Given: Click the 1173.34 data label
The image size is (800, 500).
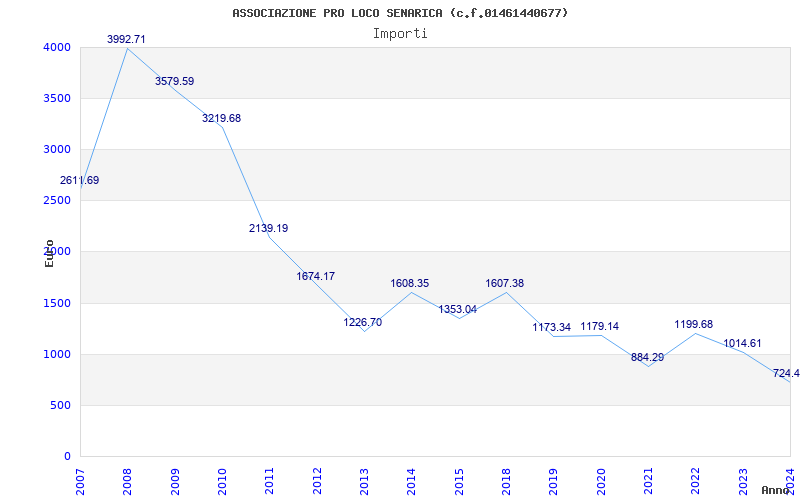Looking at the screenshot, I should 552,328.
